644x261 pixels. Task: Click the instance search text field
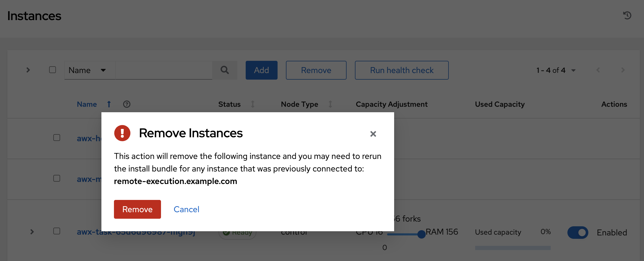[164, 70]
